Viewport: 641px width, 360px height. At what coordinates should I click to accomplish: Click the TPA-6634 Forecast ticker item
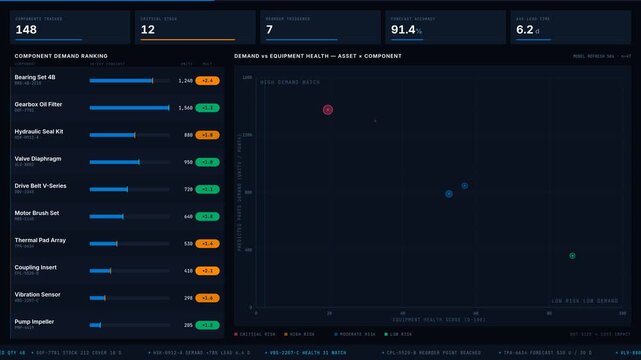tap(545, 353)
